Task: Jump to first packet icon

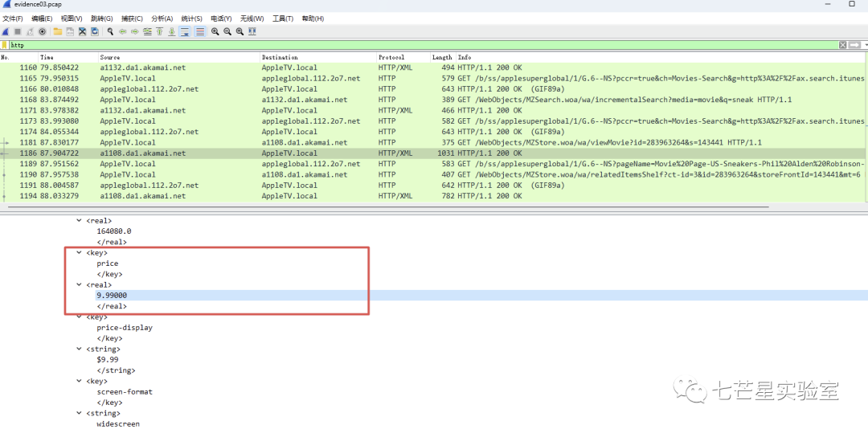Action: pos(159,31)
